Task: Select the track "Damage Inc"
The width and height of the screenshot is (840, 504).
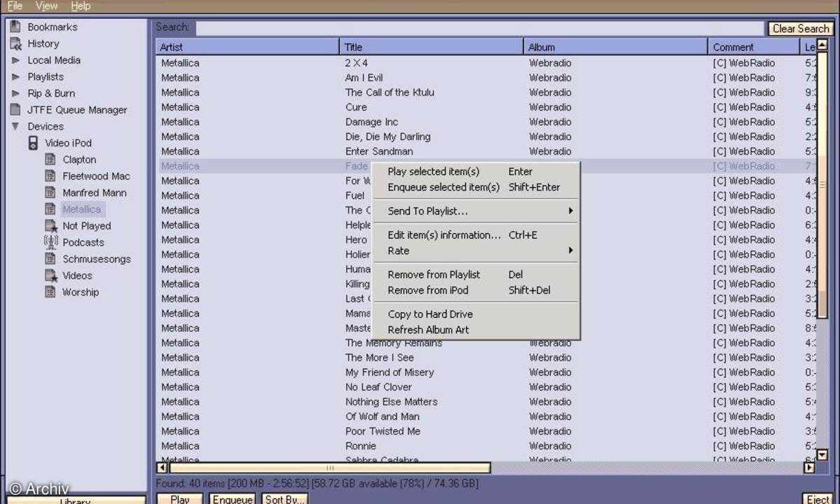Action: pos(371,122)
